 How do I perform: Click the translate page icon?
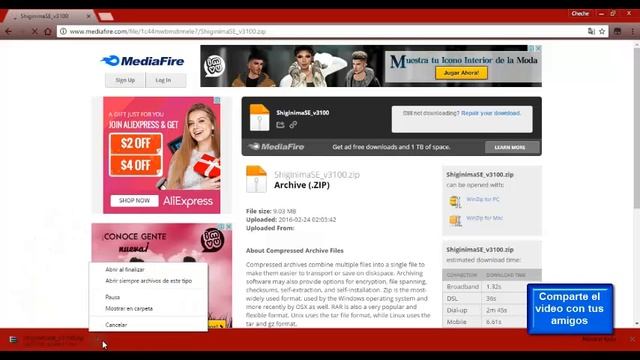click(591, 31)
